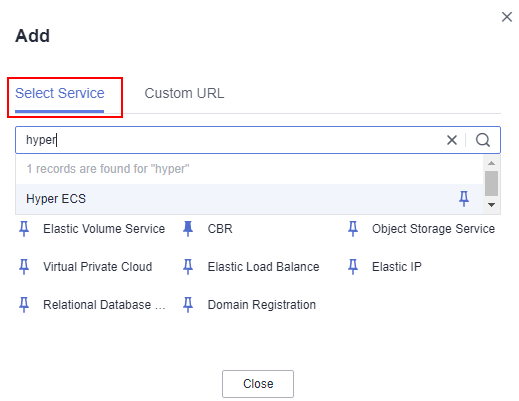Viewport: 519px width, 401px height.
Task: Open the Select Service tab
Action: pos(60,93)
